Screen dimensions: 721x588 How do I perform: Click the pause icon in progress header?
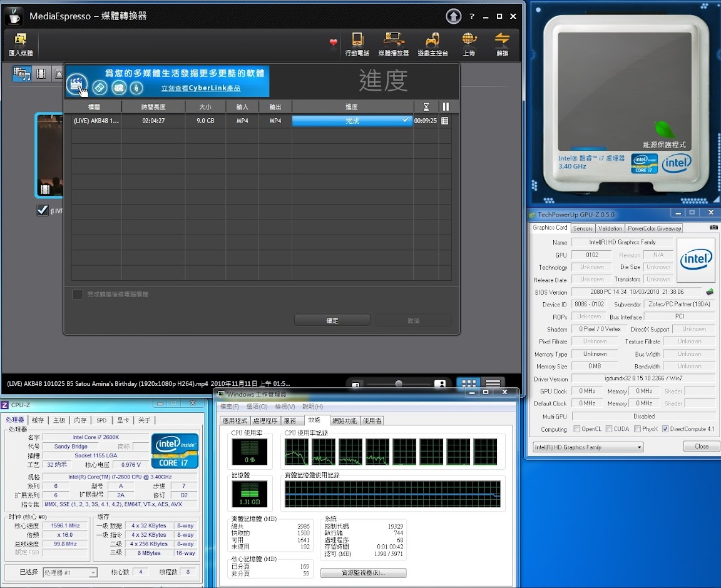(446, 107)
